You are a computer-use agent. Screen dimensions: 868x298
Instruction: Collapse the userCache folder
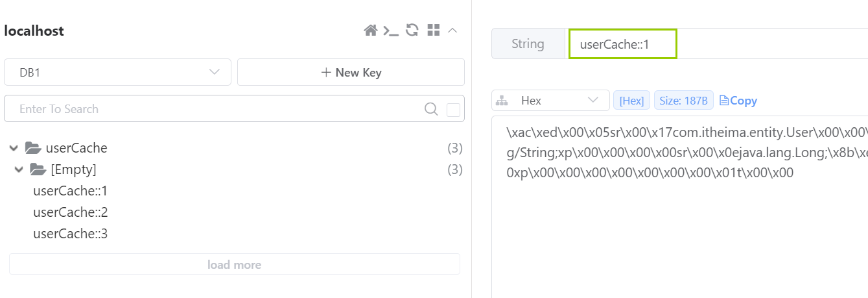[x=14, y=148]
